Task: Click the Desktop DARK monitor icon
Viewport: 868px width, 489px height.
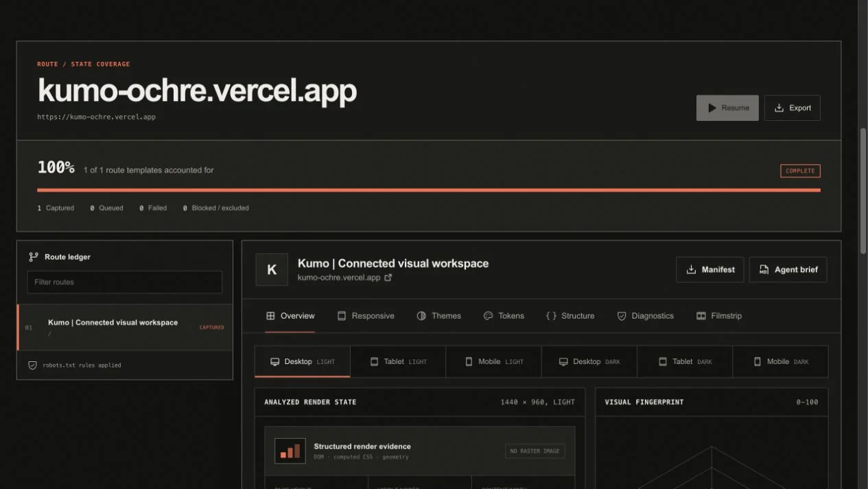Action: click(x=563, y=361)
